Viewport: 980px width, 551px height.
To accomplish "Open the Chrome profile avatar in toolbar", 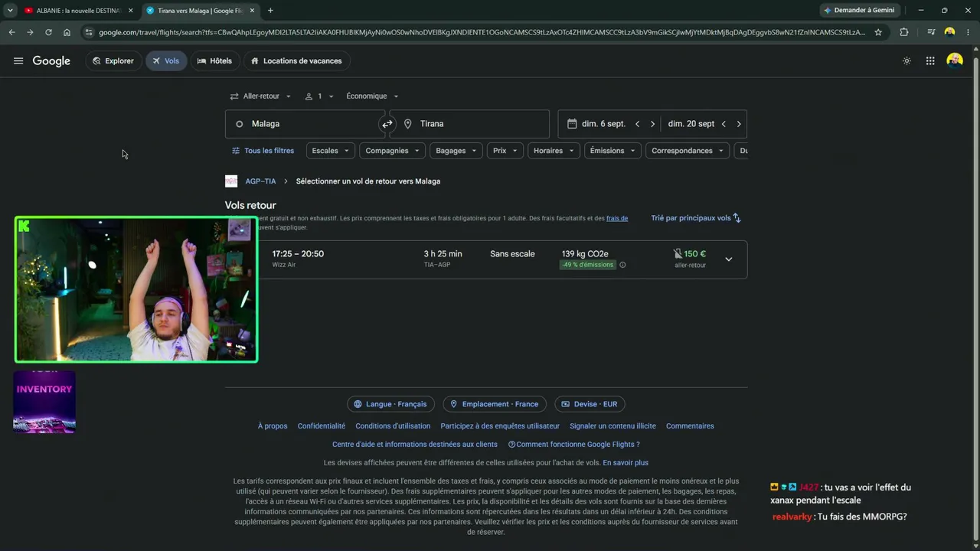I will 949,32.
